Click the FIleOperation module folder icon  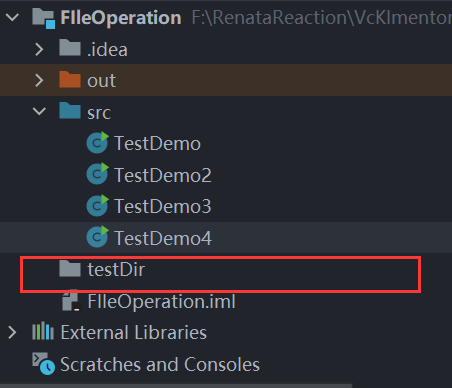pos(44,18)
